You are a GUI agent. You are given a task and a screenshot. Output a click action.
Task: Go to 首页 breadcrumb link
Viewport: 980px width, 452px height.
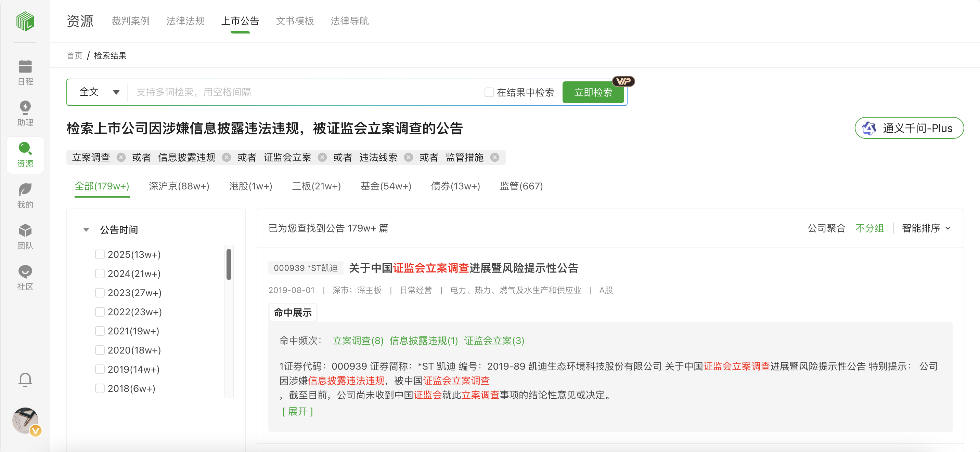click(x=75, y=55)
